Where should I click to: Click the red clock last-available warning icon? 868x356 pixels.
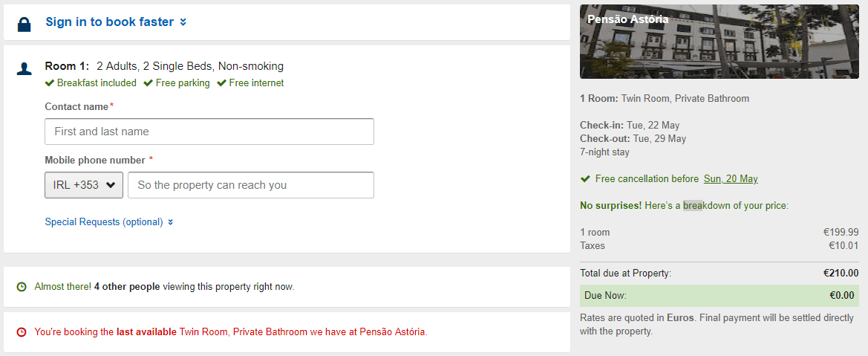tap(22, 331)
